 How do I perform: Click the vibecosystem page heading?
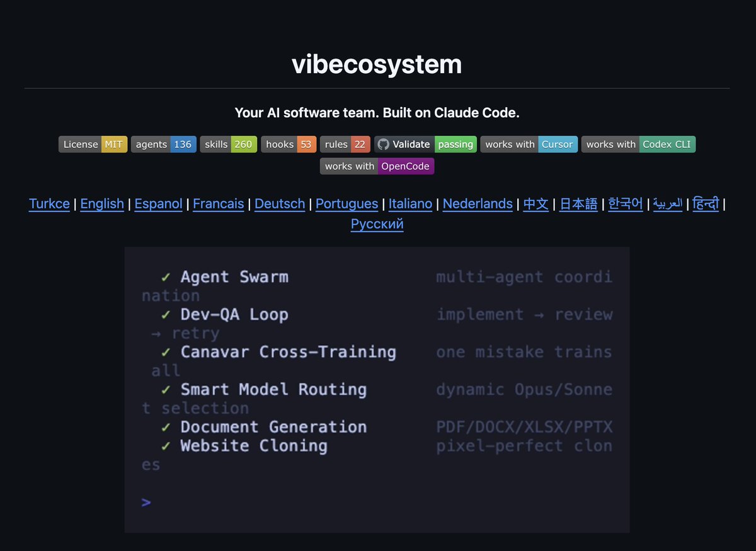point(377,64)
